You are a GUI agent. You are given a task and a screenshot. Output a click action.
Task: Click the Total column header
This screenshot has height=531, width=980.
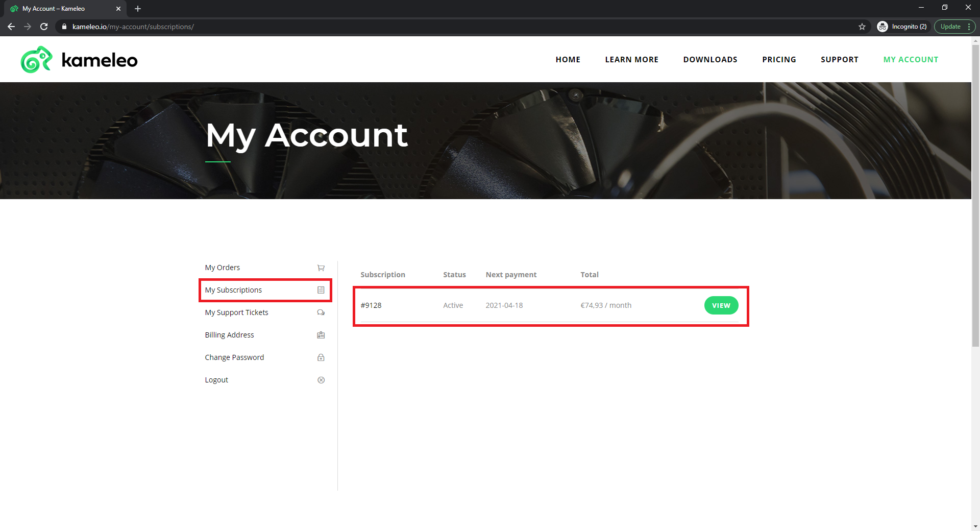click(x=590, y=275)
